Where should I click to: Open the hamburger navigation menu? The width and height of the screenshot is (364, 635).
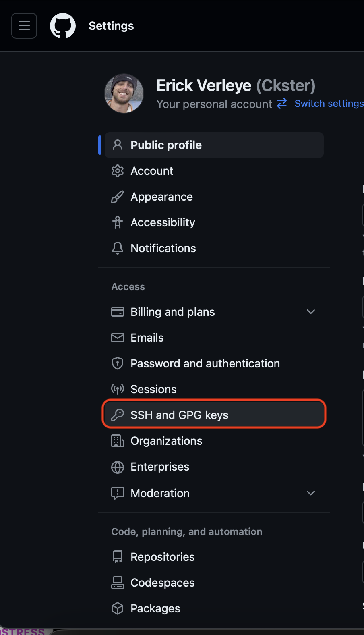(x=24, y=25)
